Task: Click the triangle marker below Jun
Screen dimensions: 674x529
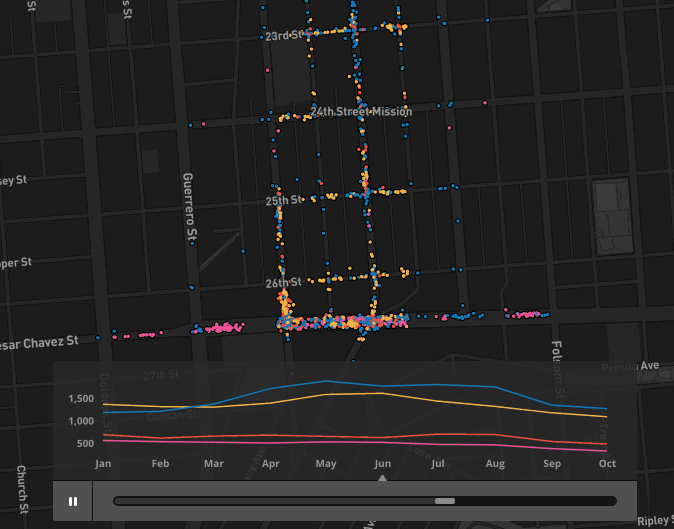Action: coord(382,478)
